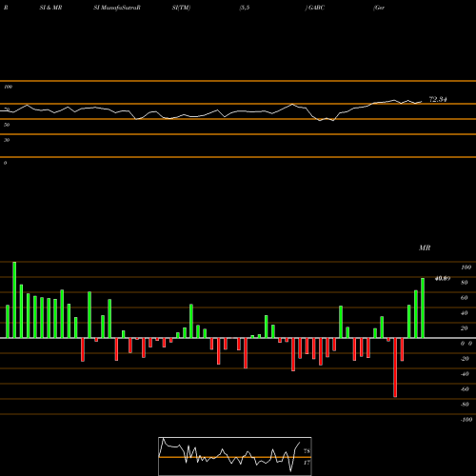Click the 40.09 value next to the last green bar

pyautogui.click(x=443, y=279)
